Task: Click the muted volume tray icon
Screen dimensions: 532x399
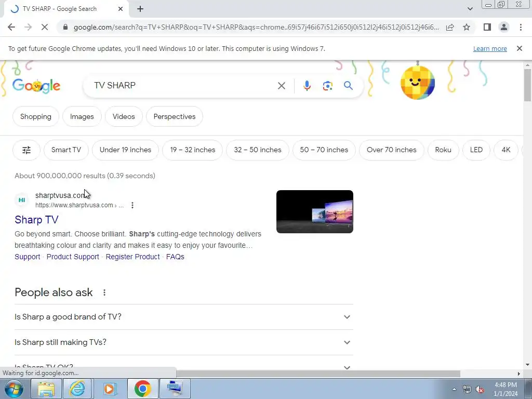Action: point(479,389)
